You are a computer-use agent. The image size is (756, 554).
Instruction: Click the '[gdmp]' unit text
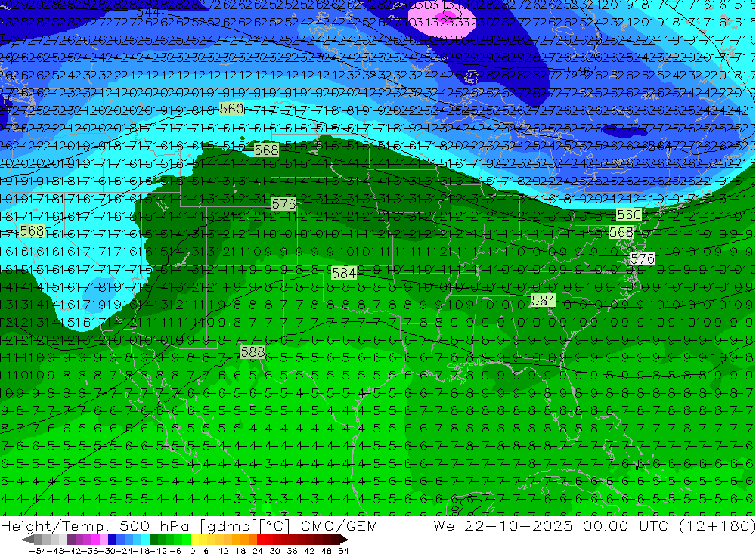tap(229, 525)
